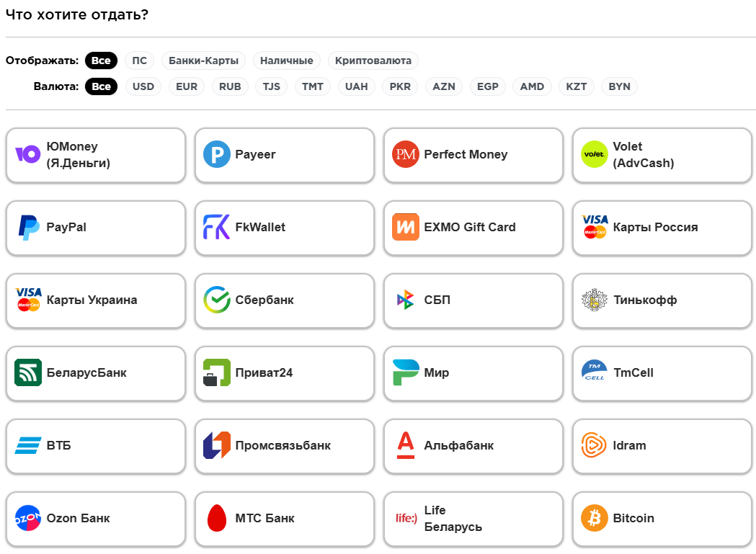The image size is (756, 554).
Task: Click the life:) Беларусь logo icon
Action: pos(406,518)
